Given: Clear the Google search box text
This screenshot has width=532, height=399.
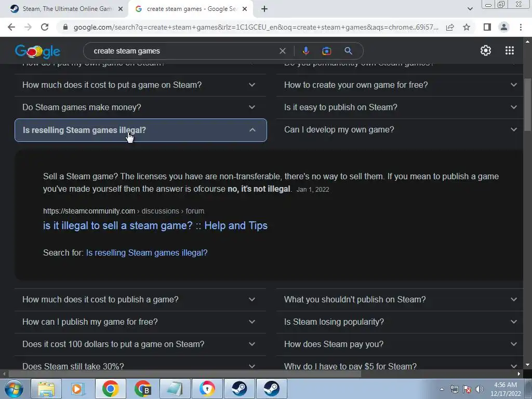Looking at the screenshot, I should coord(282,51).
